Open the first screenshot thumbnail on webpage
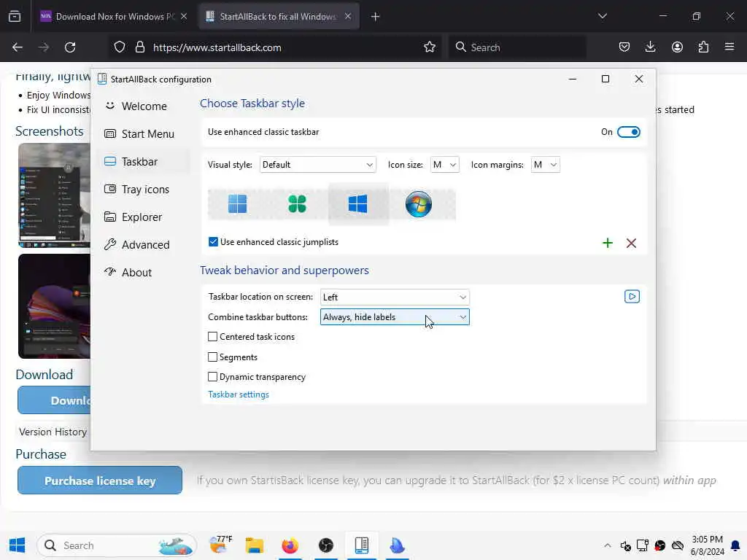Image resolution: width=747 pixels, height=560 pixels. [x=54, y=195]
